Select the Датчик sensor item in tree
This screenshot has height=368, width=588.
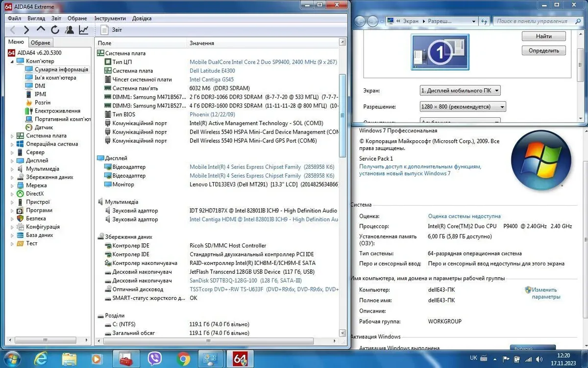(x=43, y=128)
